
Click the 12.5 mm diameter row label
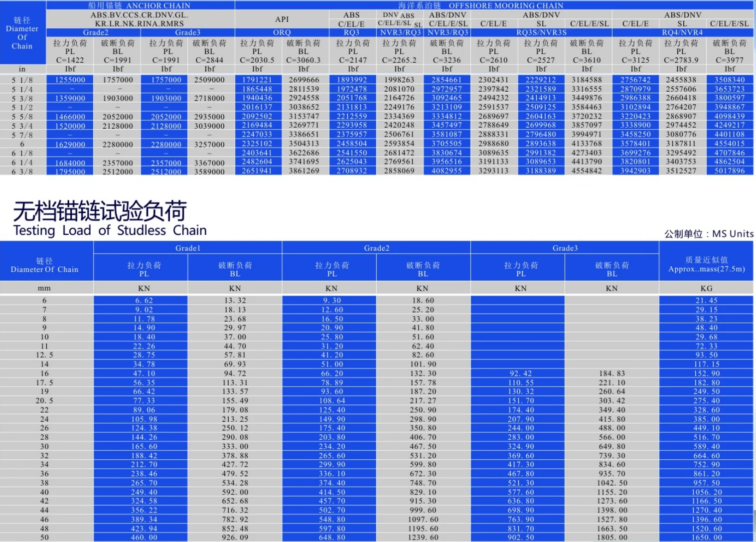44,355
